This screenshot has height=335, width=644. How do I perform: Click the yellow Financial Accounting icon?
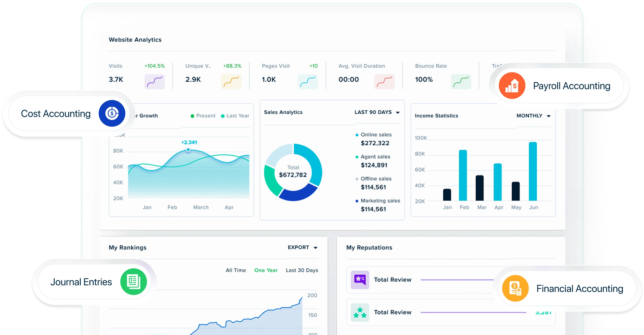(x=515, y=288)
